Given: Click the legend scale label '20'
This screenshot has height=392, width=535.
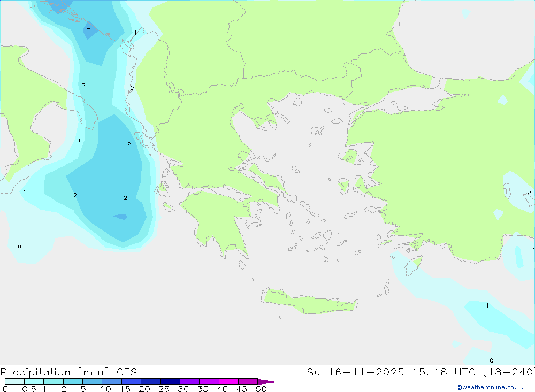Looking at the screenshot, I should click(144, 389).
